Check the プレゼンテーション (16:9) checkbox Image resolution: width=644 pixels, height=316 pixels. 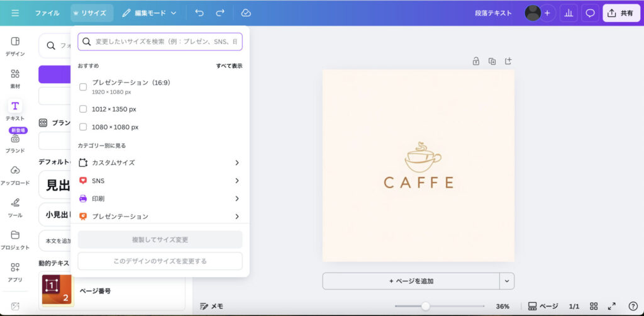(x=83, y=87)
